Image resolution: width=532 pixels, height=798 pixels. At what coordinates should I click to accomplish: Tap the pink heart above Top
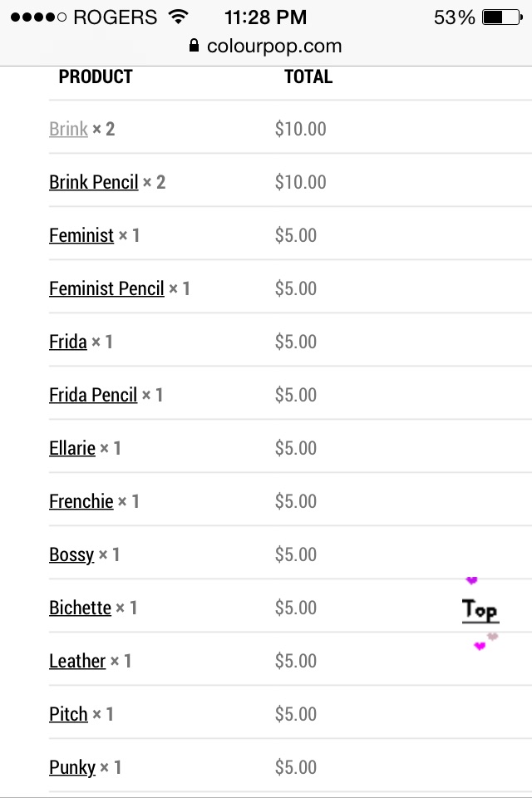click(x=471, y=580)
